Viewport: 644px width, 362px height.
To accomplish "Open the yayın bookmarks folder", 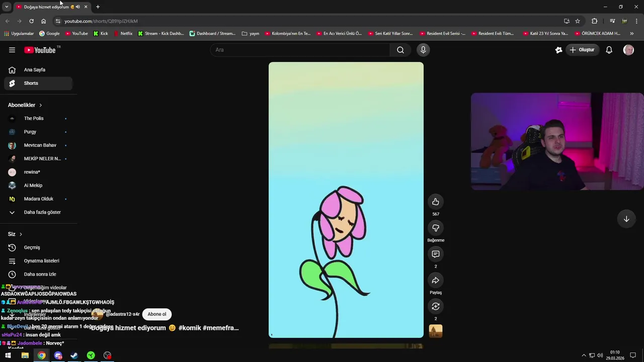I will tap(251, 34).
